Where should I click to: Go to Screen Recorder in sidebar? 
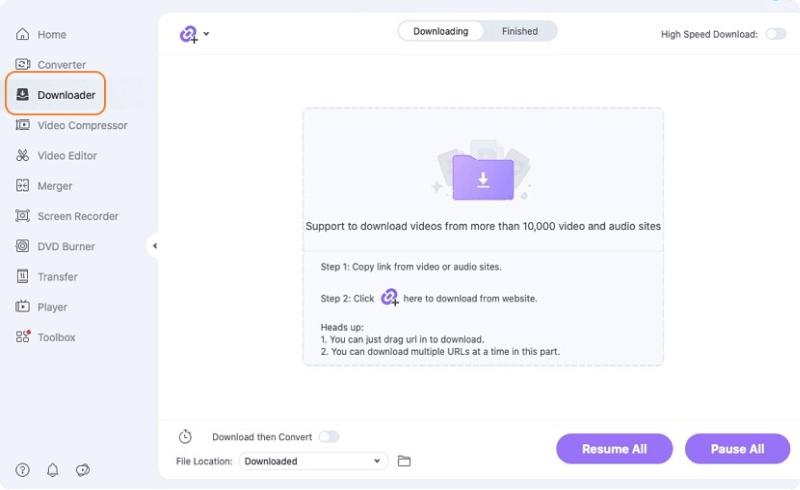[x=77, y=216]
